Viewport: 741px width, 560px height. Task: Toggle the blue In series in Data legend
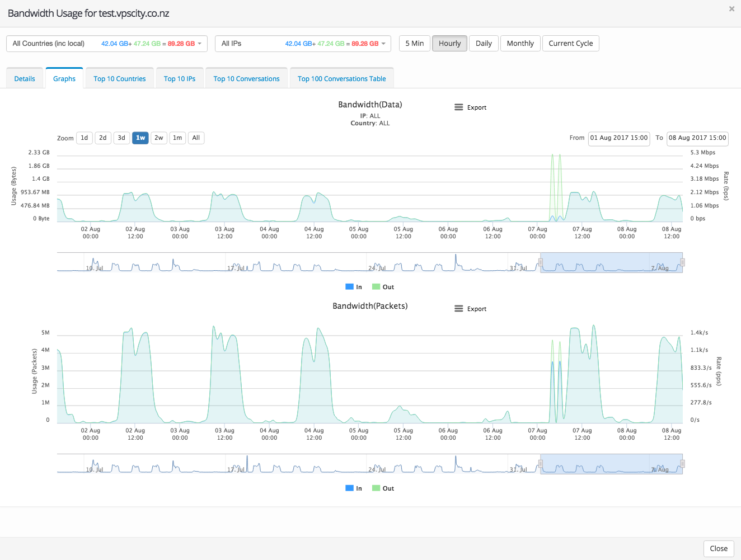tap(354, 287)
